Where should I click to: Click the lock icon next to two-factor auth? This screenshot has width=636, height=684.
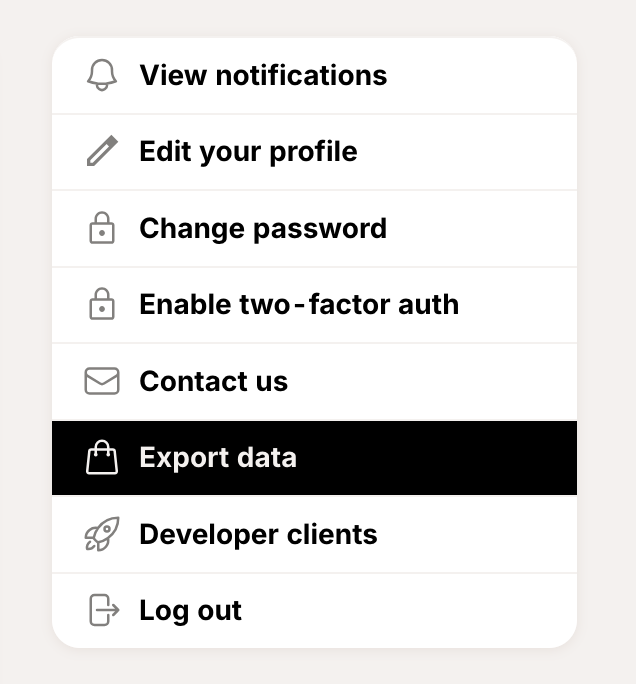102,305
